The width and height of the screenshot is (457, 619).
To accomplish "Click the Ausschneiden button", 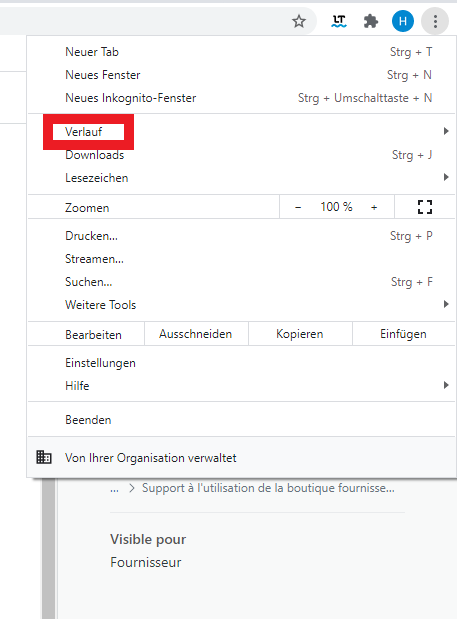I will [196, 334].
